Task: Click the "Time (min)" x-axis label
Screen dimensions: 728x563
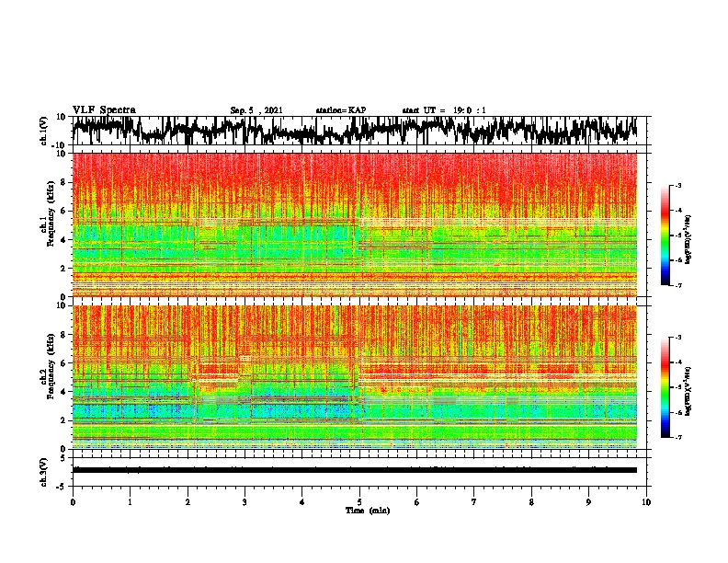Action: 368,511
